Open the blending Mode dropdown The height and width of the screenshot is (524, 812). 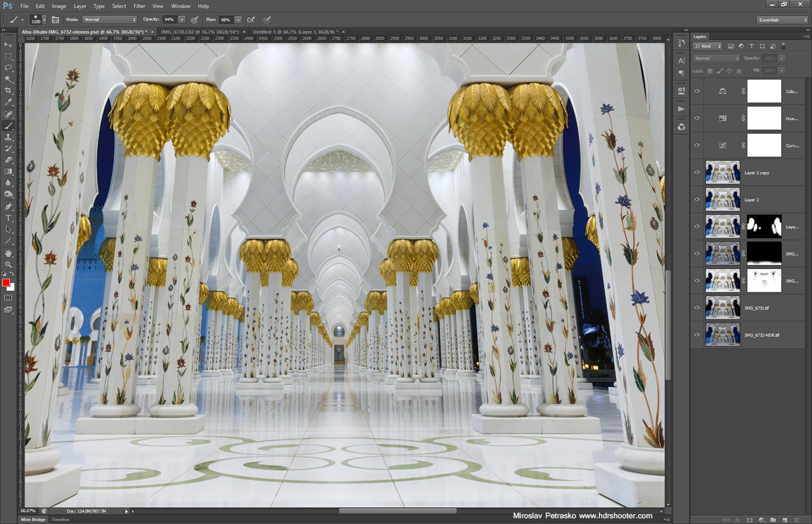click(x=110, y=19)
